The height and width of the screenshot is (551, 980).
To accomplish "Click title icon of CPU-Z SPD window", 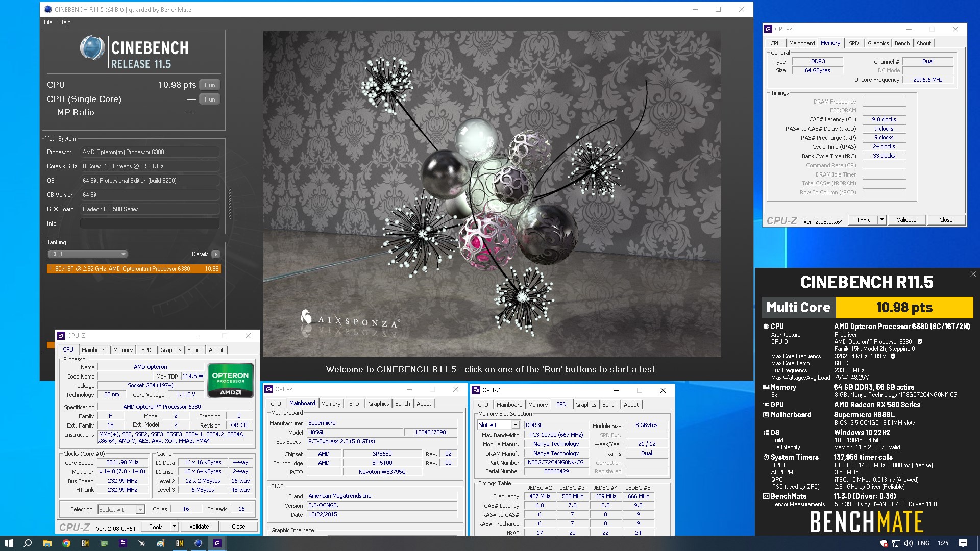I will pos(476,390).
